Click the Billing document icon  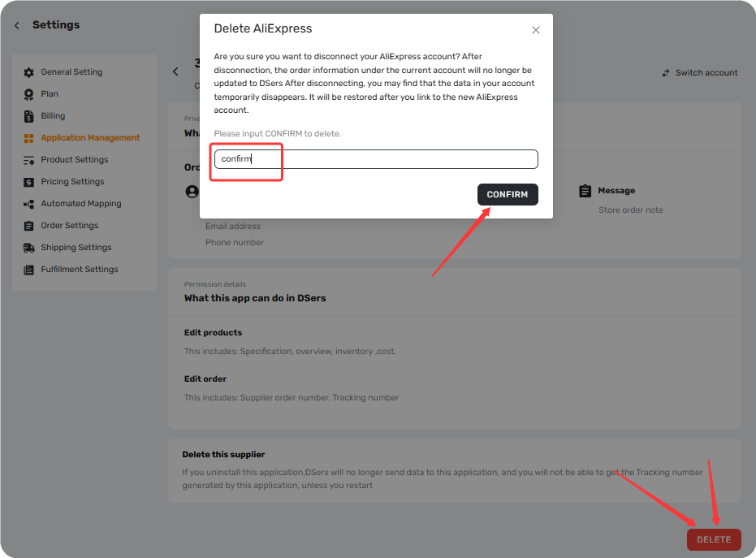tap(29, 116)
